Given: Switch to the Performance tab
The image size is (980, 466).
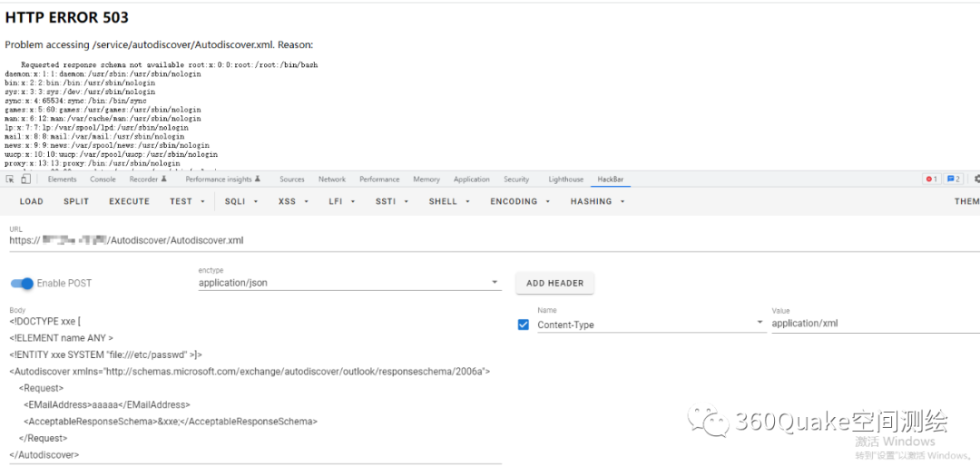Looking at the screenshot, I should coord(379,180).
